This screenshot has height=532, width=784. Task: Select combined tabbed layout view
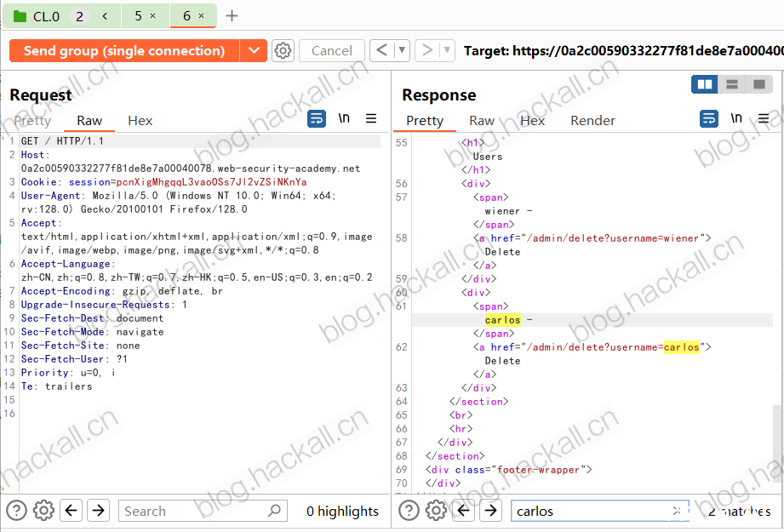pos(758,84)
